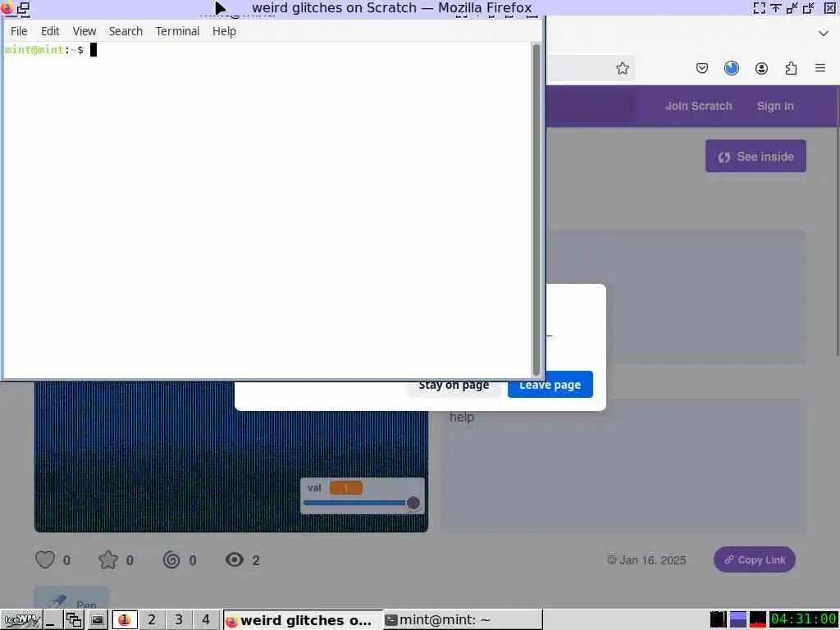Open the Save to Pocket icon in Firefox
Image resolution: width=840 pixels, height=630 pixels.
[702, 68]
